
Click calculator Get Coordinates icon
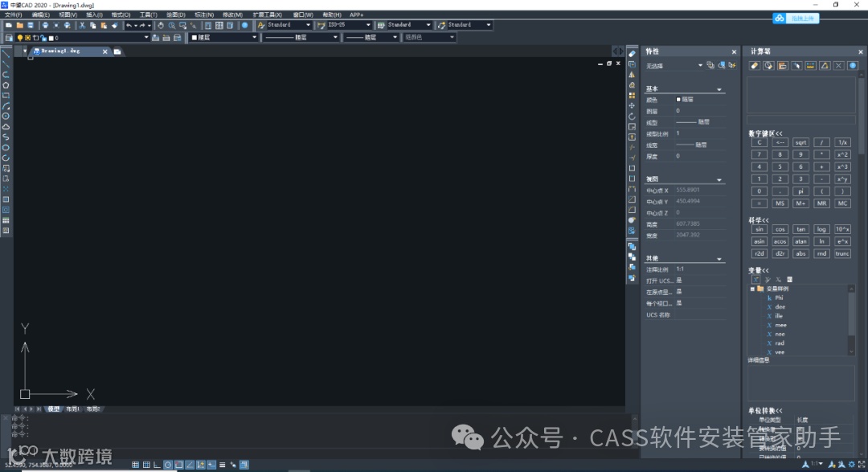pyautogui.click(x=796, y=65)
